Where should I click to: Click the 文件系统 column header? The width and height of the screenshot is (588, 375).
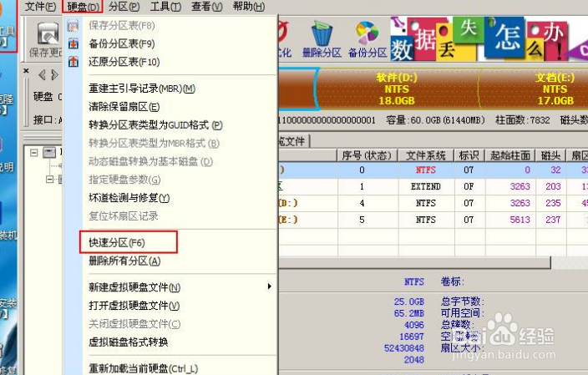click(x=426, y=155)
